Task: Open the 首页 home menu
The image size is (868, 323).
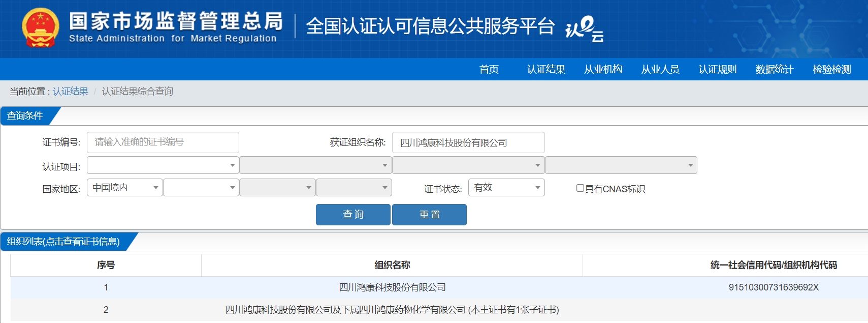Action: 489,69
